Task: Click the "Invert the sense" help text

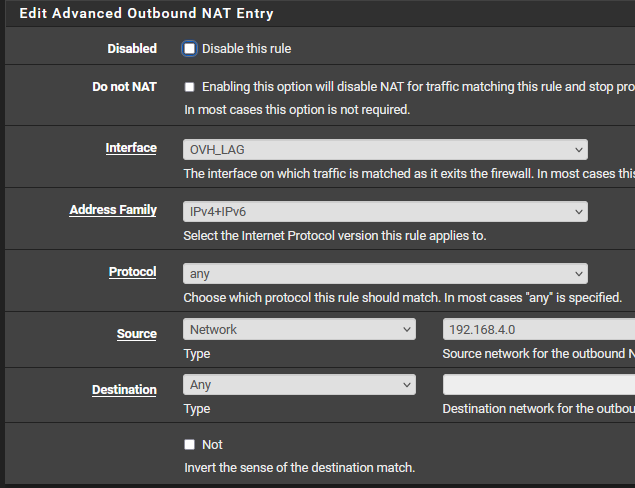Action: [x=299, y=467]
